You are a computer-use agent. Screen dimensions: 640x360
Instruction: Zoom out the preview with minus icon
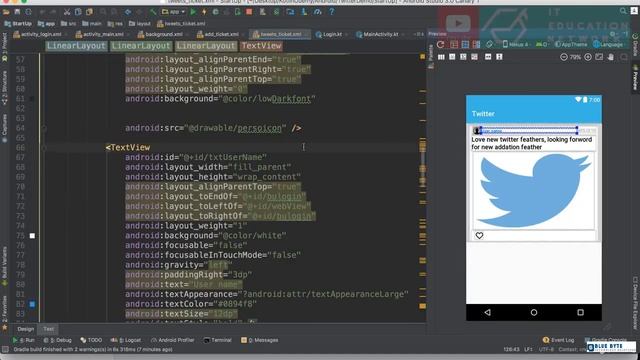pyautogui.click(x=564, y=57)
